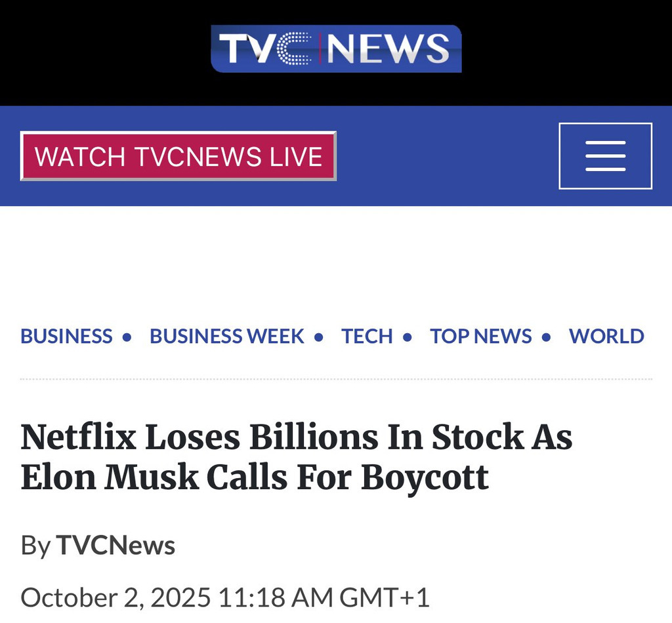Click the GMT+1 timezone text

[x=384, y=597]
